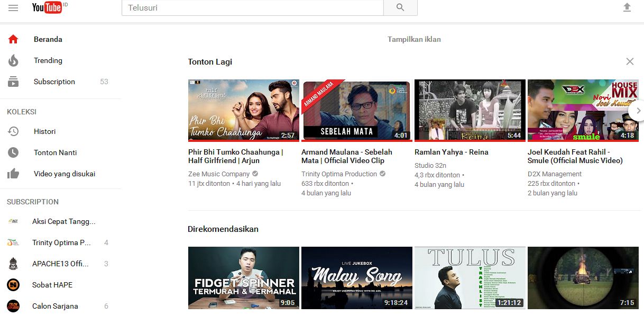Open the video upload icon
The height and width of the screenshot is (315, 644).
click(x=627, y=7)
